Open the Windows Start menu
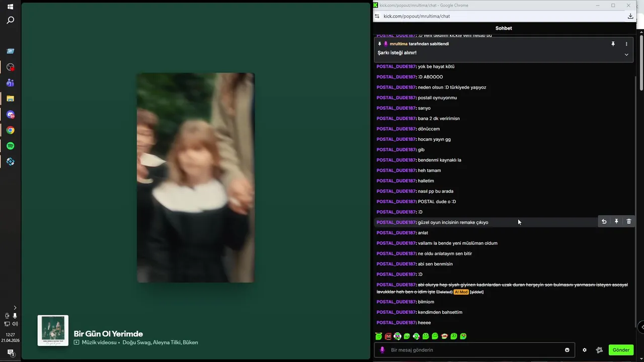The width and height of the screenshot is (644, 362). tap(10, 7)
